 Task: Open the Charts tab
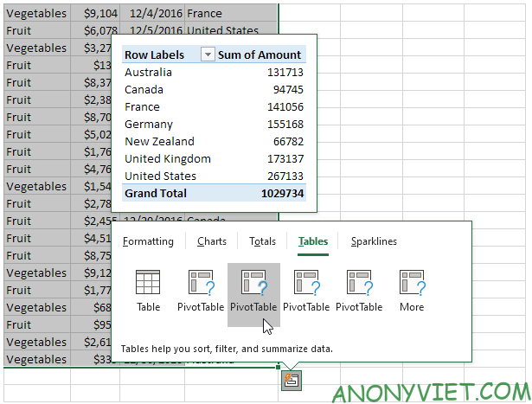pyautogui.click(x=211, y=241)
